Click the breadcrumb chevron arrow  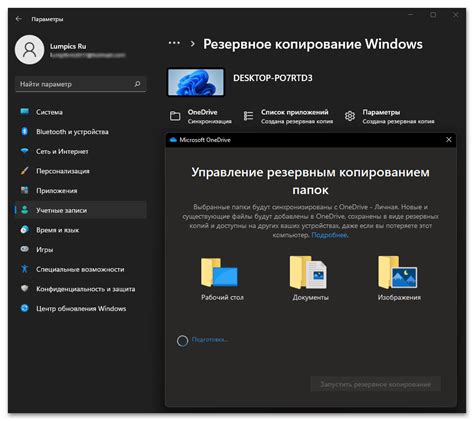(x=192, y=44)
